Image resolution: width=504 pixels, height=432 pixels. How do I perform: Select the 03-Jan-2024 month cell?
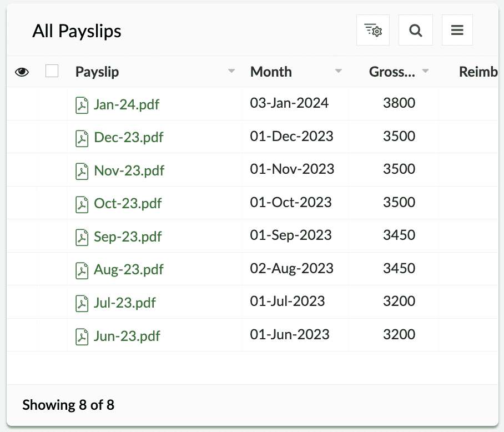click(289, 103)
